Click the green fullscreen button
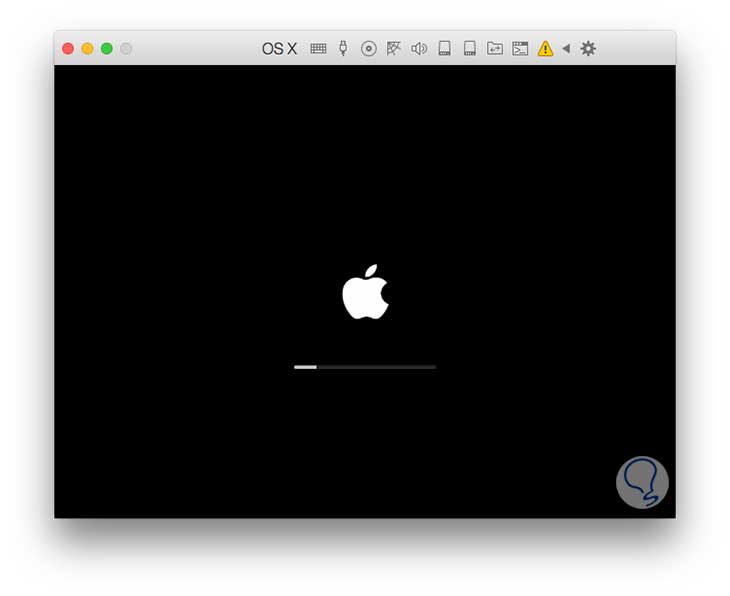The height and width of the screenshot is (596, 730). point(107,48)
